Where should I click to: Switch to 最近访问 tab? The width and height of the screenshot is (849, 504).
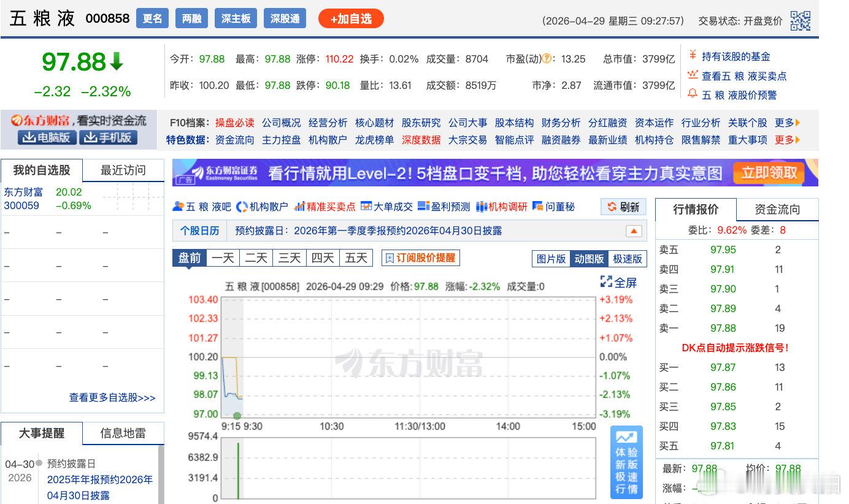123,170
